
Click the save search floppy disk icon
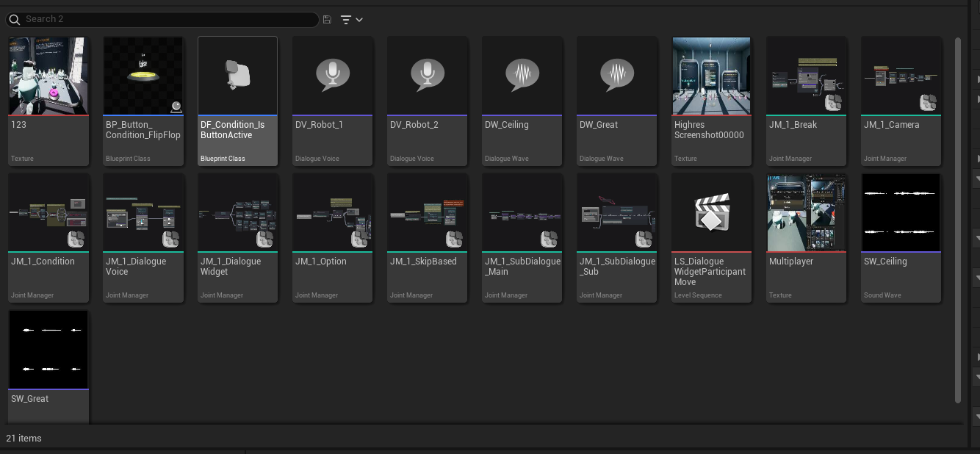(327, 20)
